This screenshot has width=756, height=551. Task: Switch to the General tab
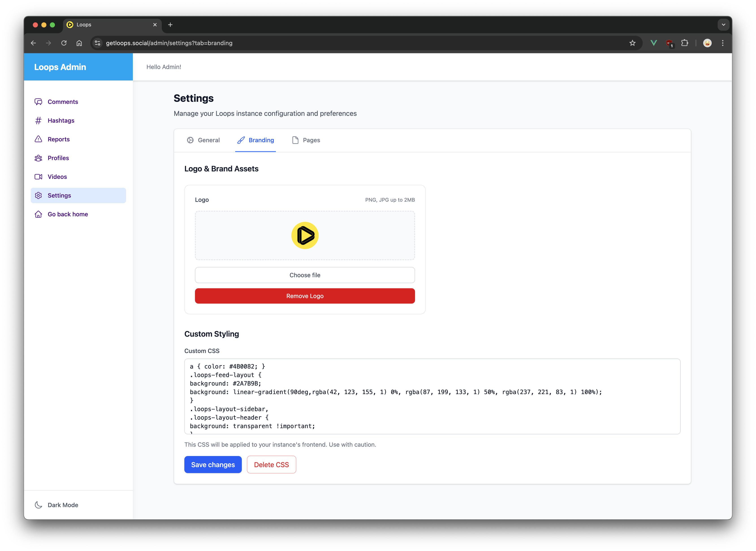[x=203, y=140]
